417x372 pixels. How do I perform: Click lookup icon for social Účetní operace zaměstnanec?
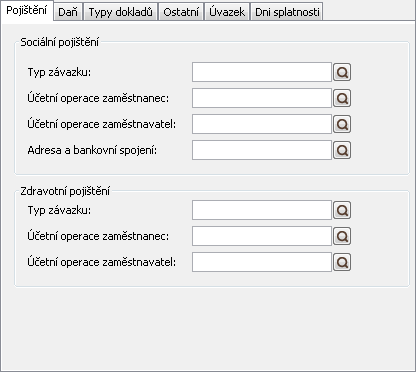(x=342, y=98)
